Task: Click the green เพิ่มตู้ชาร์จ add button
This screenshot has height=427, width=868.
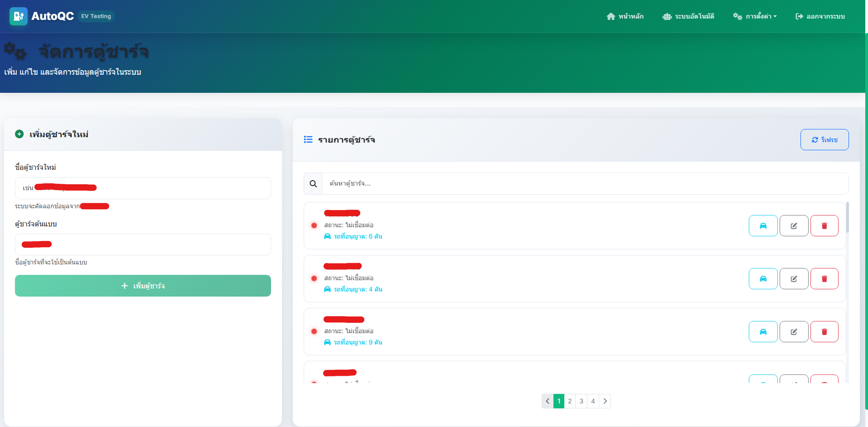Action: click(x=143, y=286)
